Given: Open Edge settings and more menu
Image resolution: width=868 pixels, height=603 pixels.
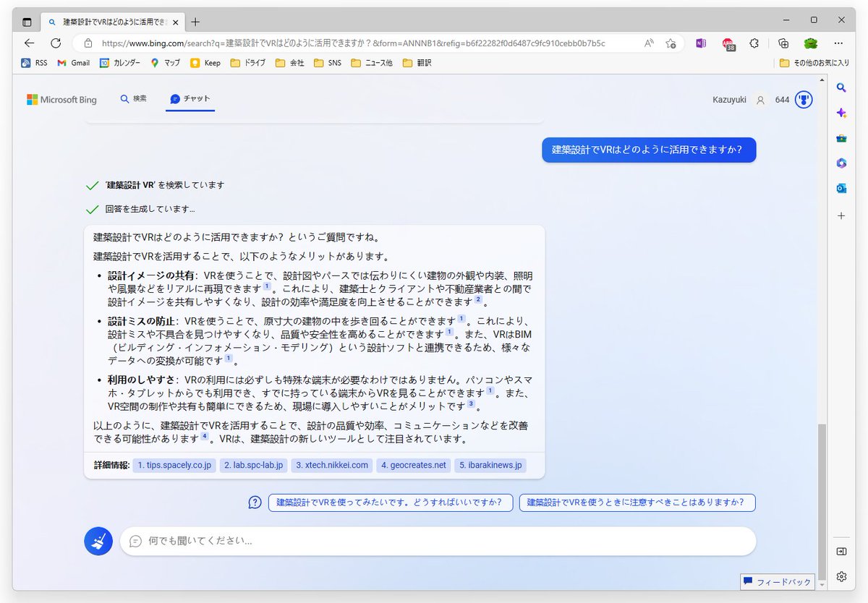Looking at the screenshot, I should click(x=838, y=43).
